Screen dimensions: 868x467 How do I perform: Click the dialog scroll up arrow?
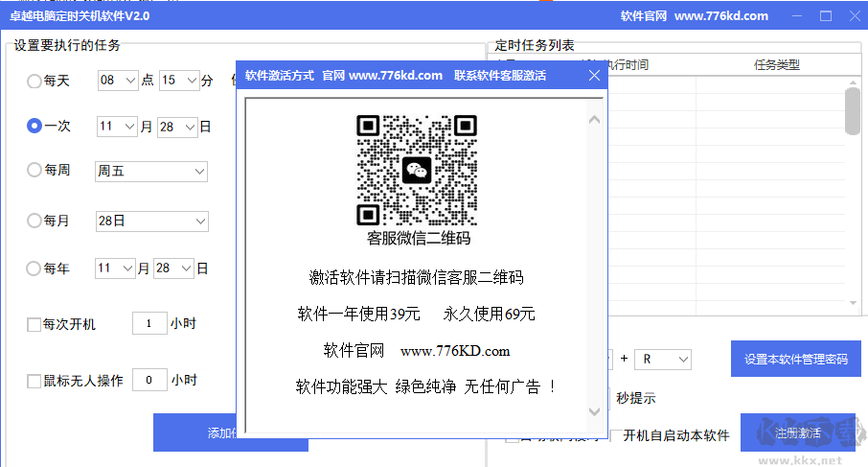594,120
